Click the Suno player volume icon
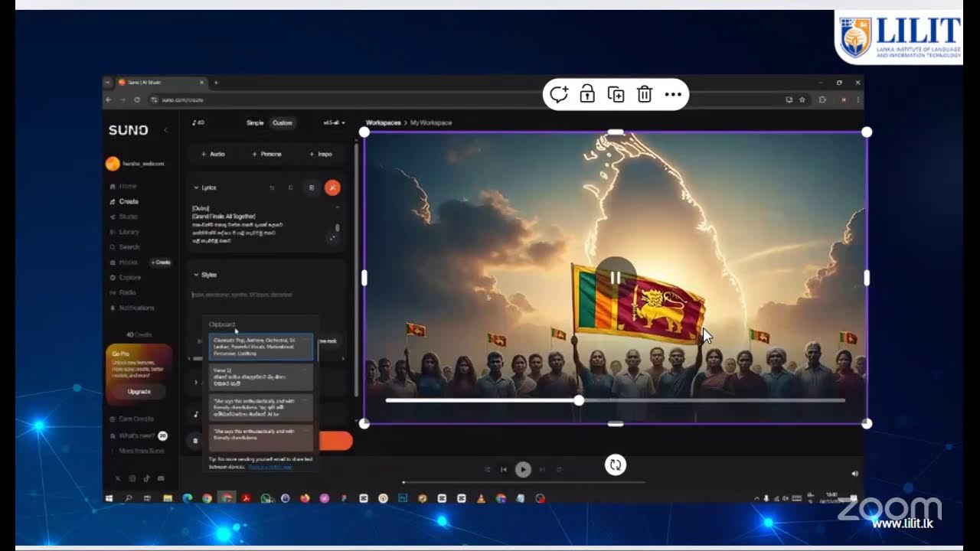This screenshot has width=980, height=551. click(854, 474)
